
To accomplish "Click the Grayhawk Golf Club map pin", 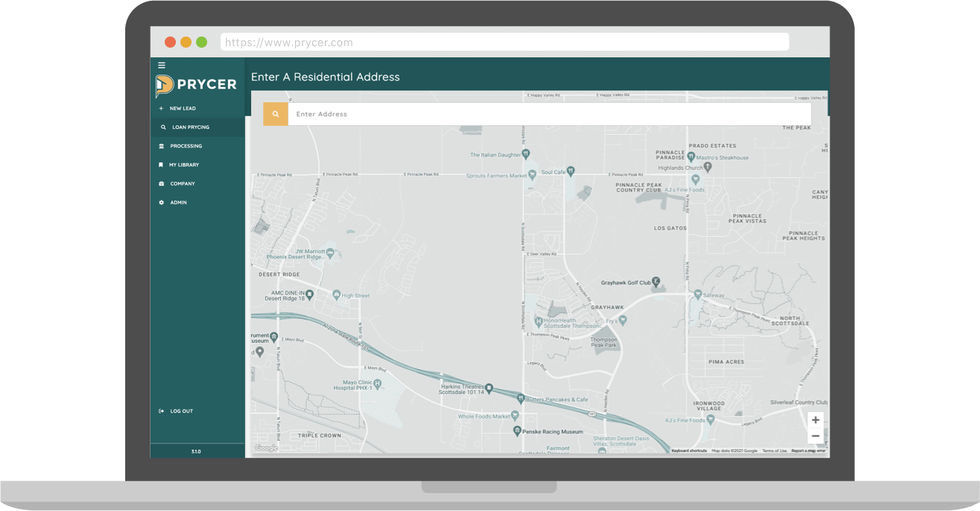I will click(x=656, y=282).
